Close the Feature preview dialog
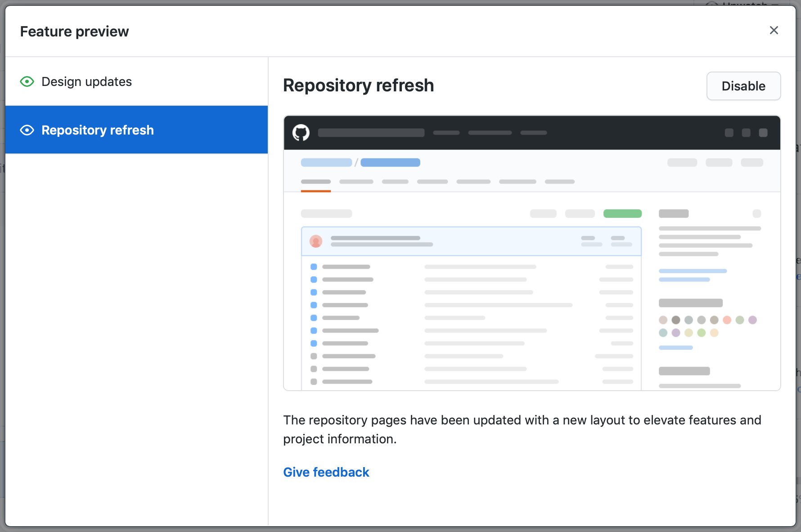 pyautogui.click(x=774, y=30)
